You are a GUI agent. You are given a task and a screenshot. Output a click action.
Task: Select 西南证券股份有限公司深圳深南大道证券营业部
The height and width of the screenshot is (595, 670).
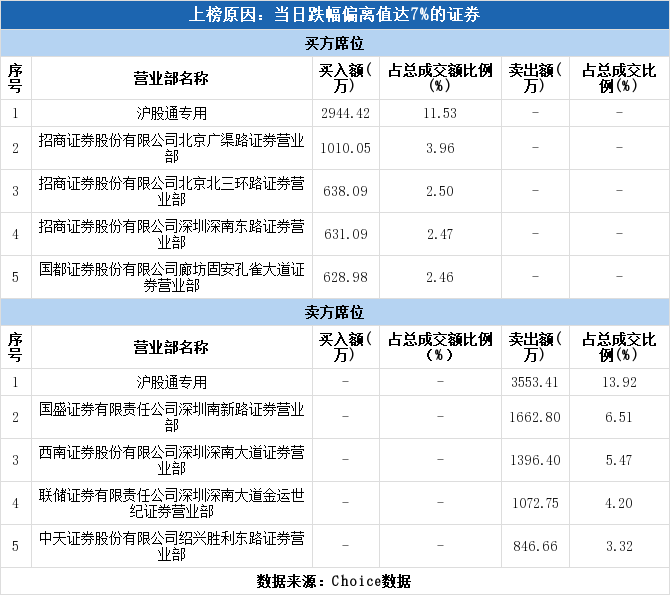(x=172, y=460)
